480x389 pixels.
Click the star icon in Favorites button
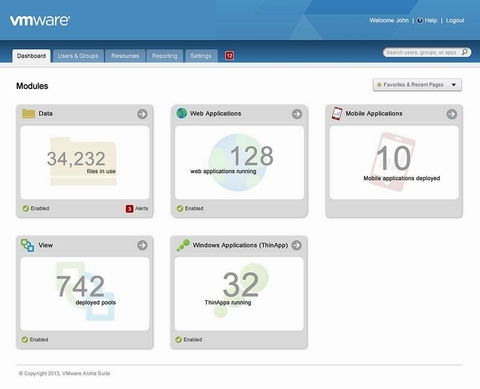click(379, 85)
